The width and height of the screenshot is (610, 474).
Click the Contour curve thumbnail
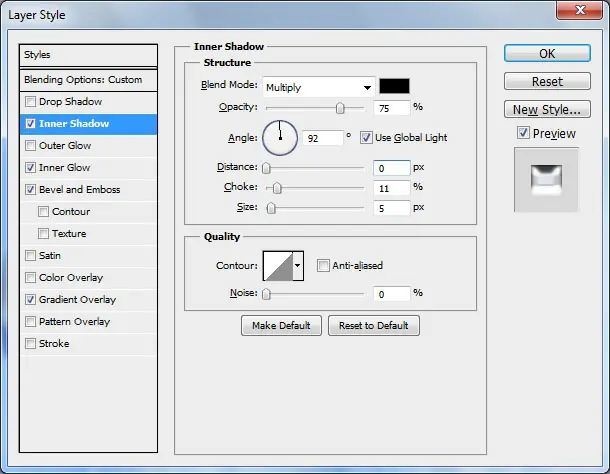[x=278, y=266]
